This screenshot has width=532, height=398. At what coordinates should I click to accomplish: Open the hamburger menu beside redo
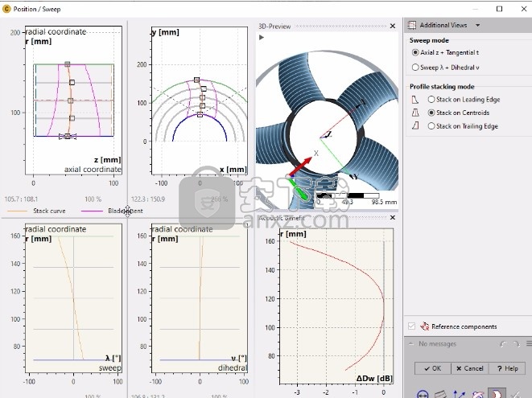(x=529, y=344)
